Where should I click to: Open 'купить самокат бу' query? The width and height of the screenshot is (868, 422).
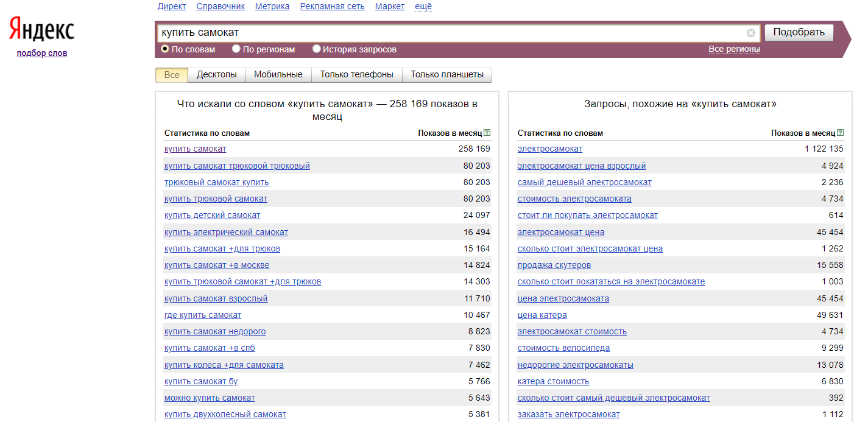point(201,381)
